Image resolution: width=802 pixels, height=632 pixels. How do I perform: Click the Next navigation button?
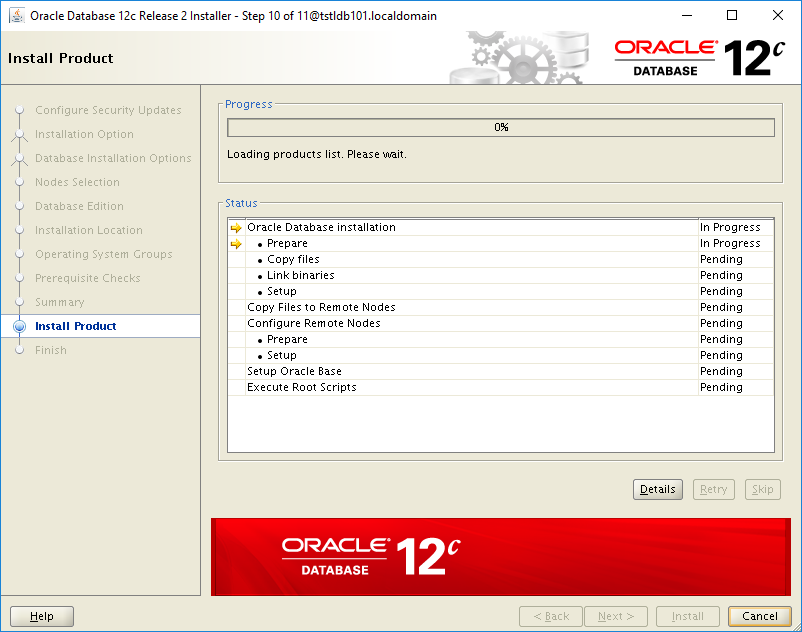pyautogui.click(x=616, y=616)
